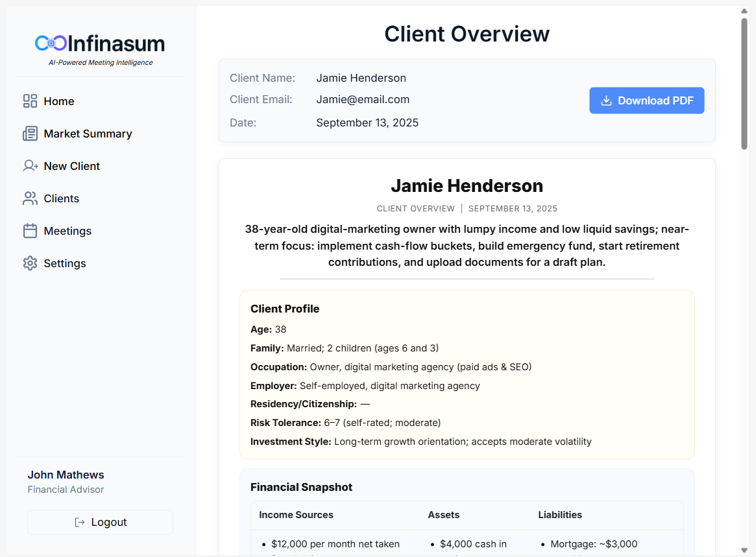
Task: Click the Financial Advisor role label
Action: (x=66, y=490)
